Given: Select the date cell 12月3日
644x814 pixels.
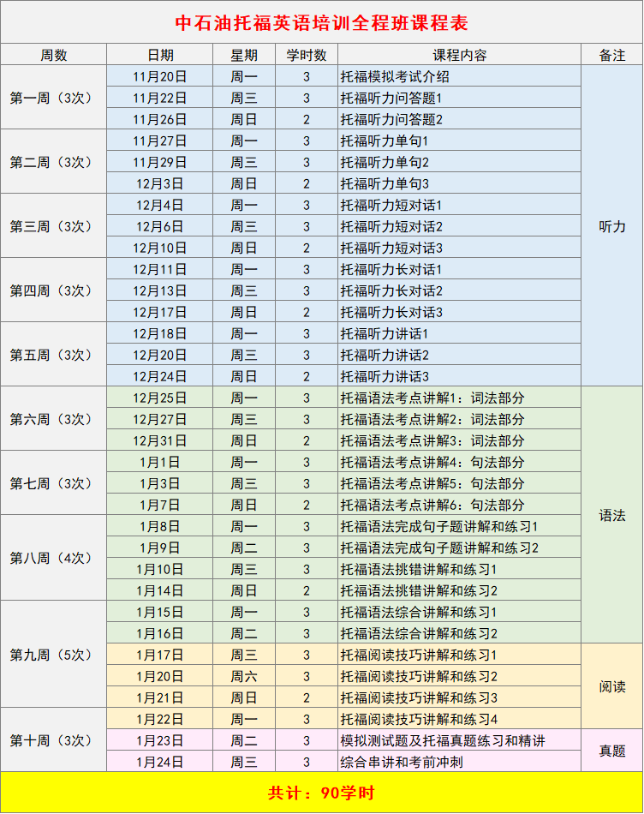Looking at the screenshot, I should [160, 183].
